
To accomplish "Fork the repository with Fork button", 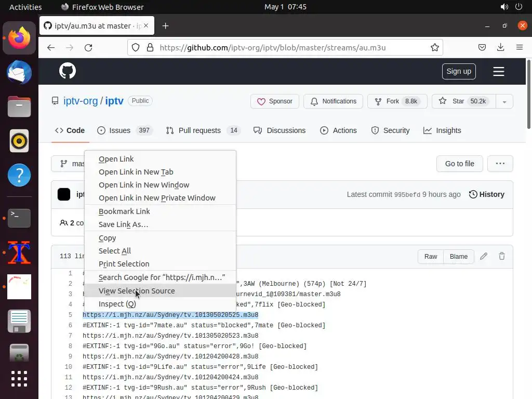I will (x=397, y=101).
